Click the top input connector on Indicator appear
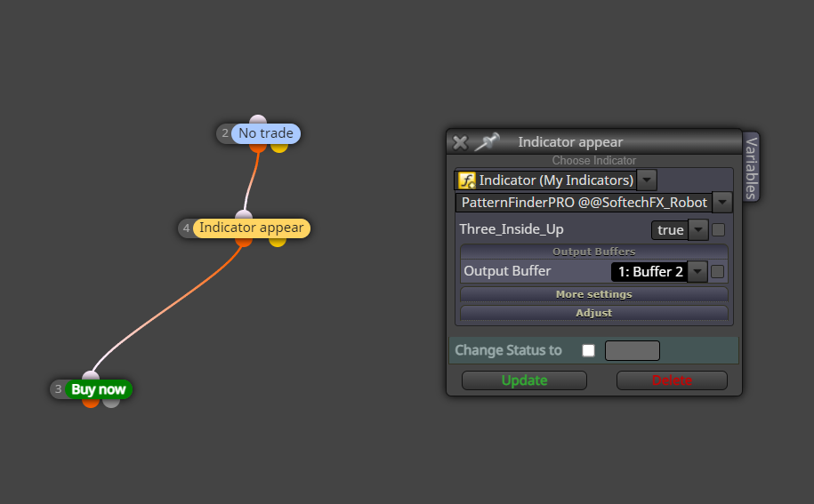Viewport: 814px width, 504px height. pyautogui.click(x=244, y=215)
